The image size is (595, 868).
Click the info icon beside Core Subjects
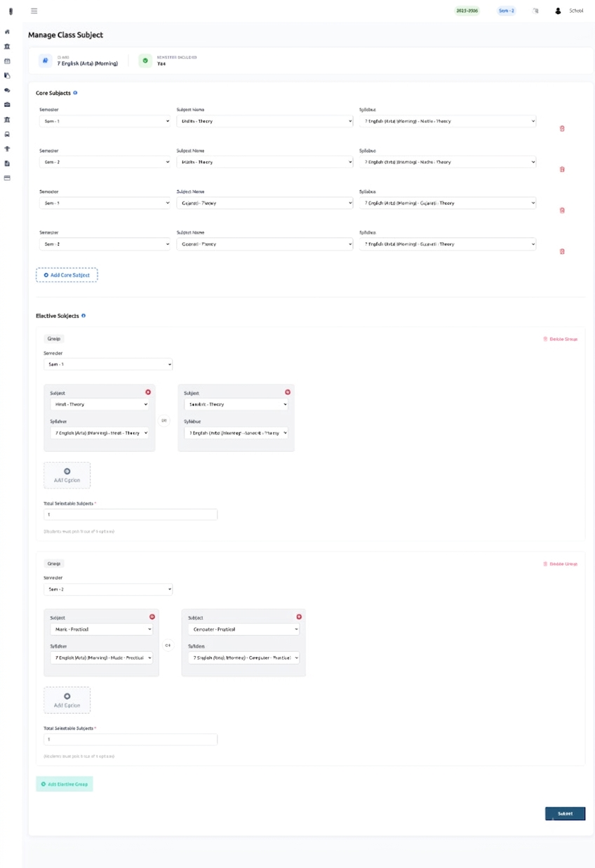click(x=75, y=93)
